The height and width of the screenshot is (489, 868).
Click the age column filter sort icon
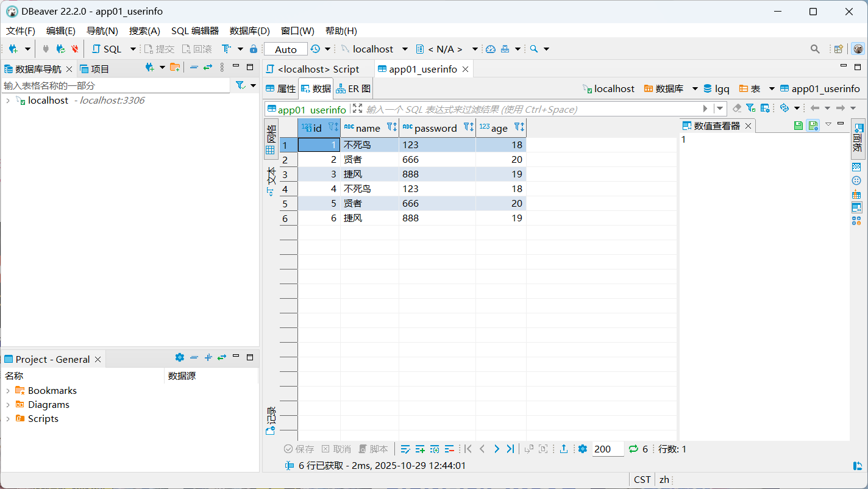[519, 127]
